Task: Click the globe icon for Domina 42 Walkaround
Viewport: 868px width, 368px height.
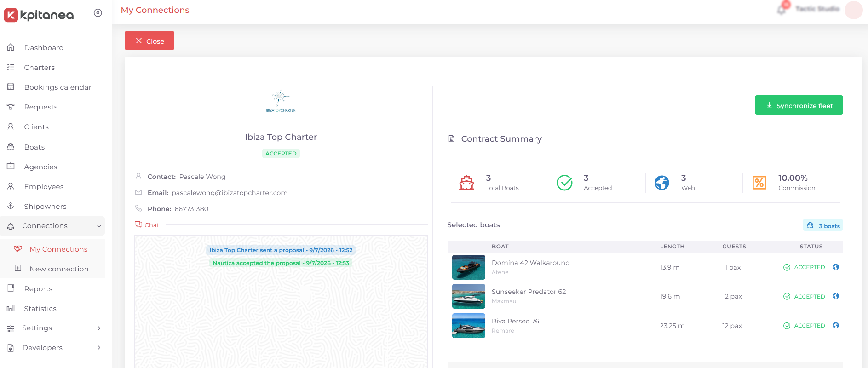Action: pos(836,267)
